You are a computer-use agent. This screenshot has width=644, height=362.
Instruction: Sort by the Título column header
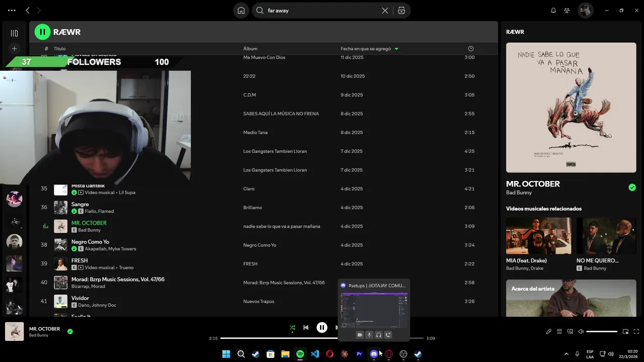coord(59,49)
